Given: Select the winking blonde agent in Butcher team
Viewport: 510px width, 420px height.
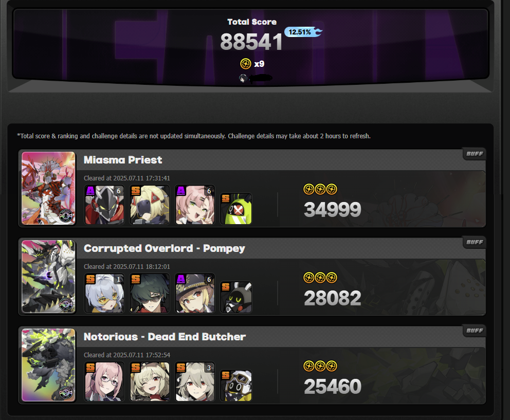Looking at the screenshot, I should [150, 381].
